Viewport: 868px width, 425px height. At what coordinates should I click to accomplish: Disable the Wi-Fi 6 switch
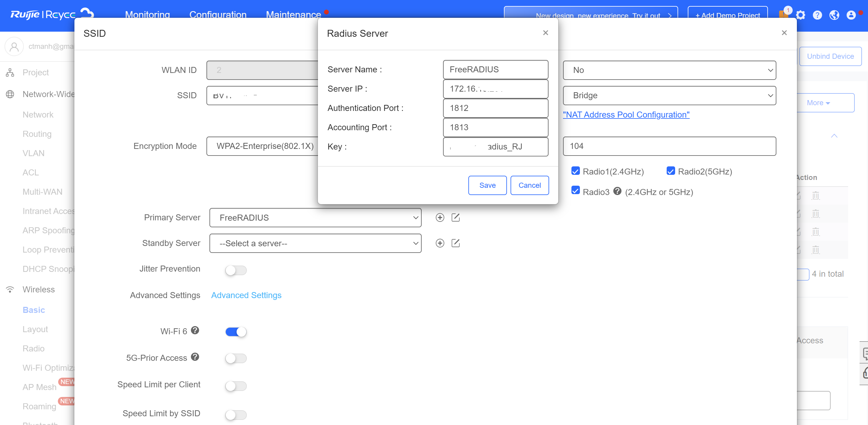tap(236, 332)
